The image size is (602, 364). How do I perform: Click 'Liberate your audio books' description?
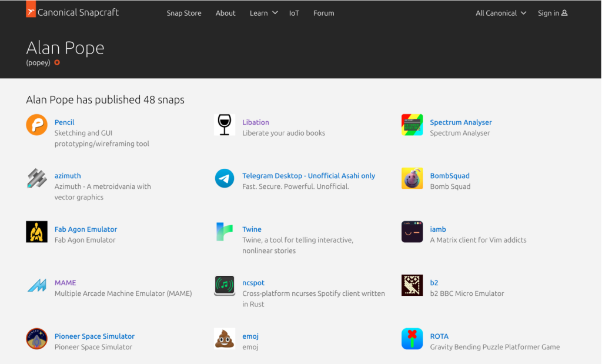click(284, 133)
